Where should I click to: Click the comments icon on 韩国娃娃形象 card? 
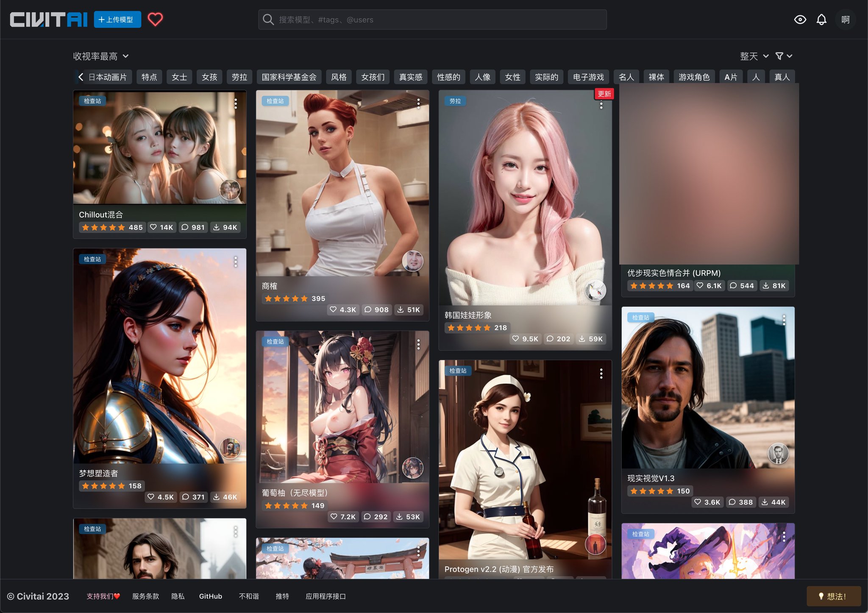pyautogui.click(x=559, y=339)
